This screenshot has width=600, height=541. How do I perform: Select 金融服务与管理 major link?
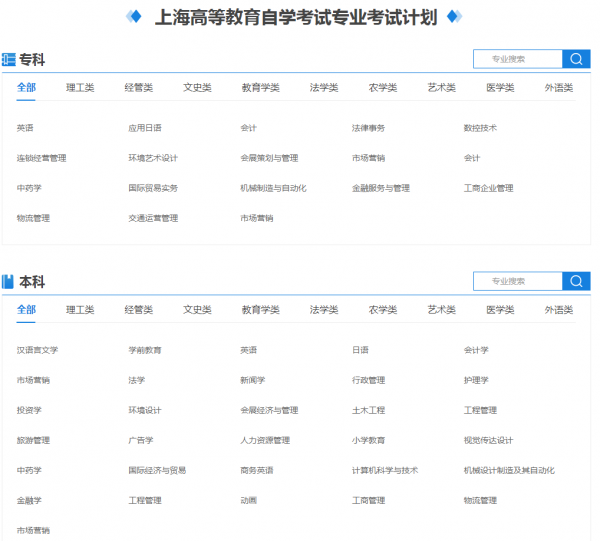[x=381, y=188]
